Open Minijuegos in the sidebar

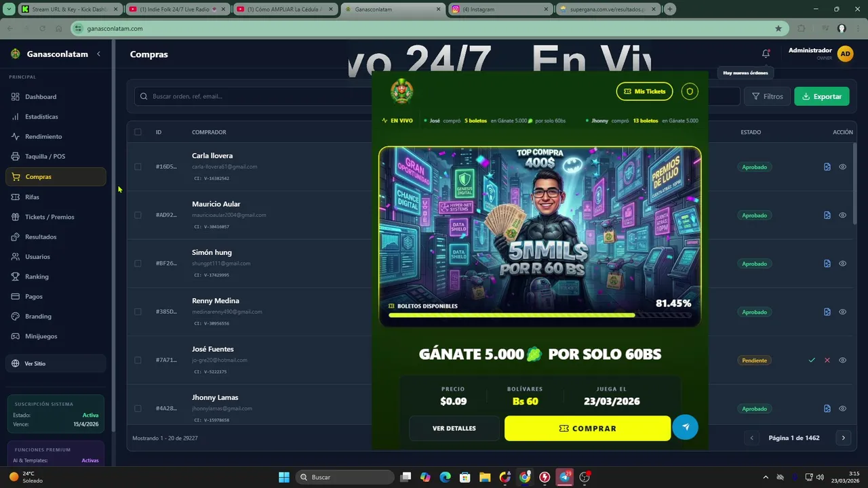[x=56, y=336]
